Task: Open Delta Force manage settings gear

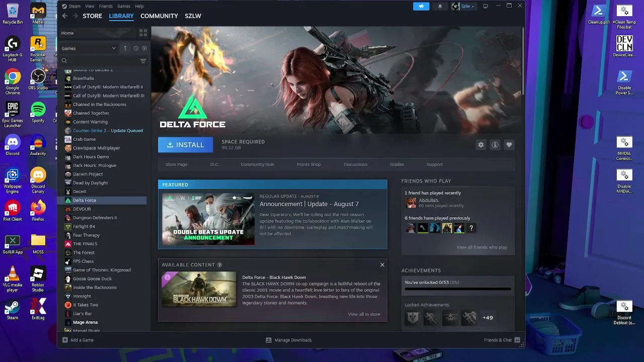Action: pos(481,145)
